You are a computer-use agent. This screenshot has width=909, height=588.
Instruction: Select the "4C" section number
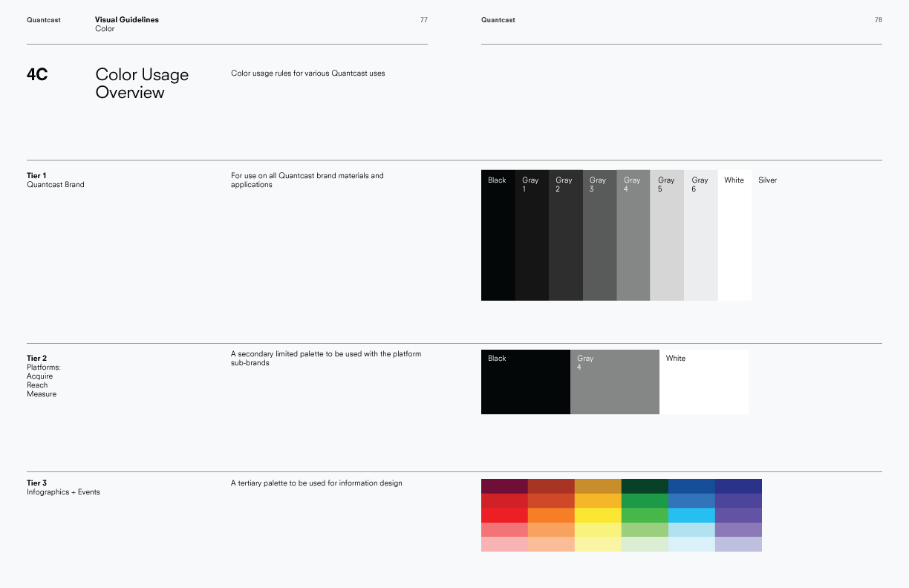pyautogui.click(x=37, y=74)
